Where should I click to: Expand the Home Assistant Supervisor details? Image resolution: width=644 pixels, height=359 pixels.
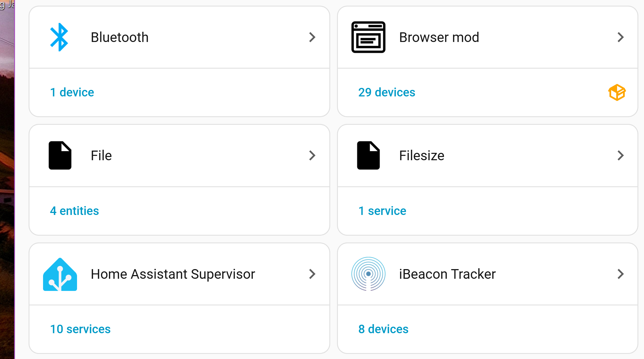[312, 274]
